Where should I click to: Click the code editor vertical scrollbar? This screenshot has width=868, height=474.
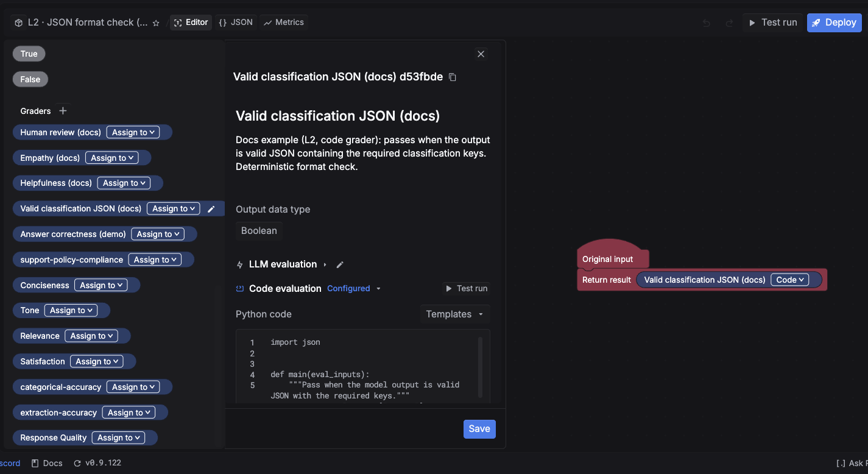[x=480, y=367]
